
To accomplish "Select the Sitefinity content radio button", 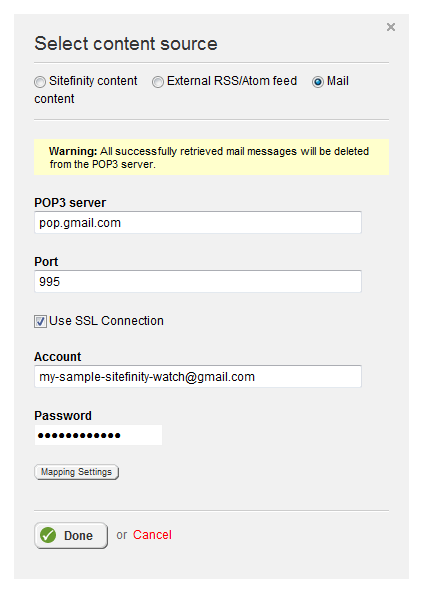I will click(x=40, y=82).
